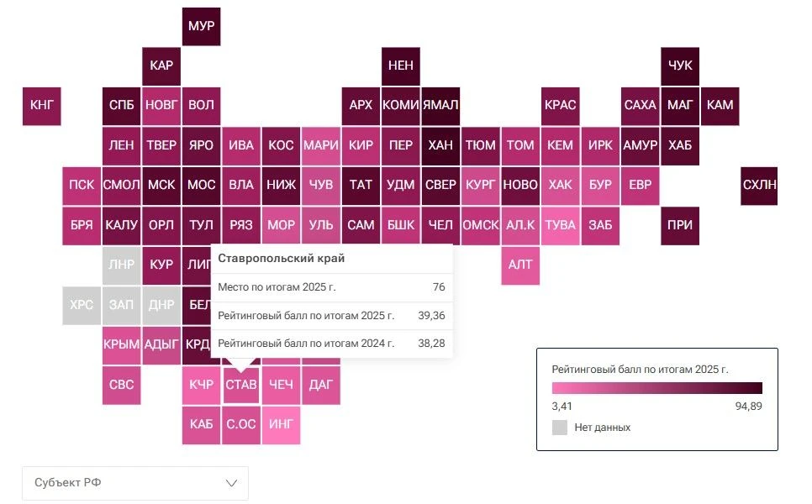Click the ТАТ region tile
The image size is (812, 504).
pos(361,186)
